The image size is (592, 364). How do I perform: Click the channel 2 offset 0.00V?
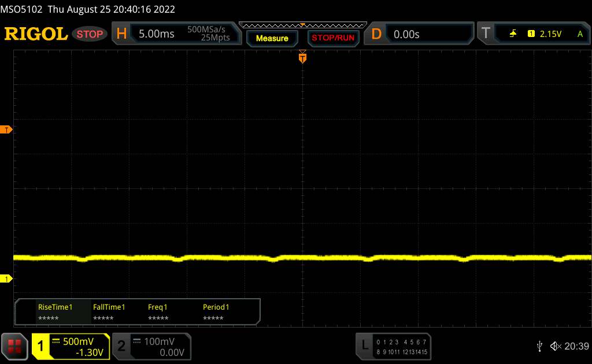coord(172,352)
